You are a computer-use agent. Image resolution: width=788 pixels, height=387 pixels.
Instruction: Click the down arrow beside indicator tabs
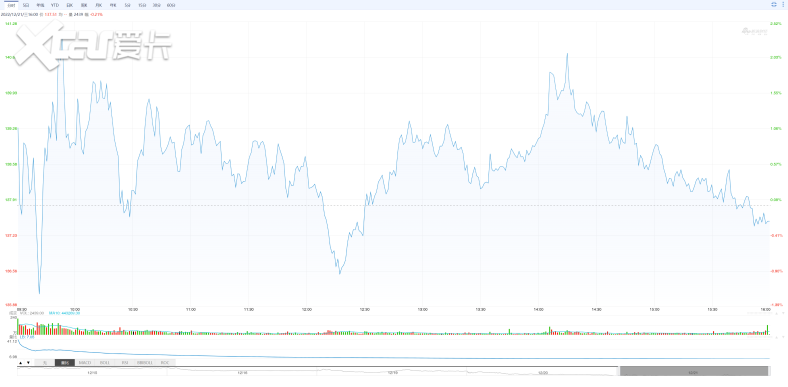pos(28,362)
